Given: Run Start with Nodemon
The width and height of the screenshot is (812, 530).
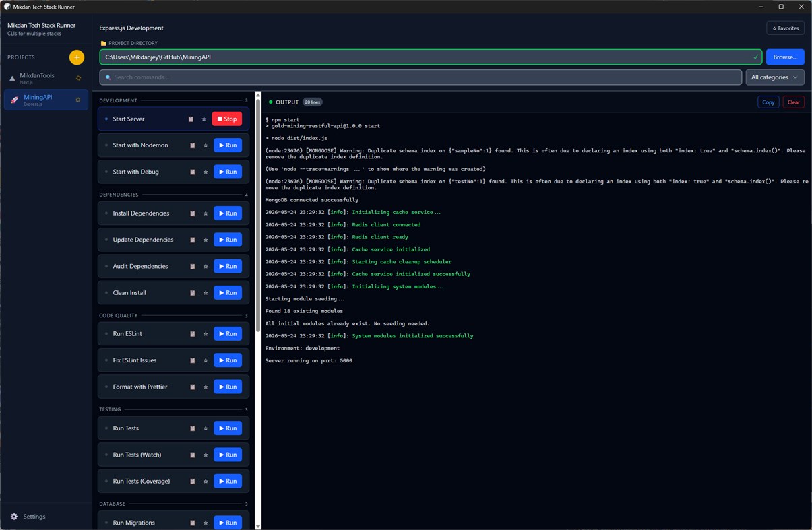Looking at the screenshot, I should (228, 145).
